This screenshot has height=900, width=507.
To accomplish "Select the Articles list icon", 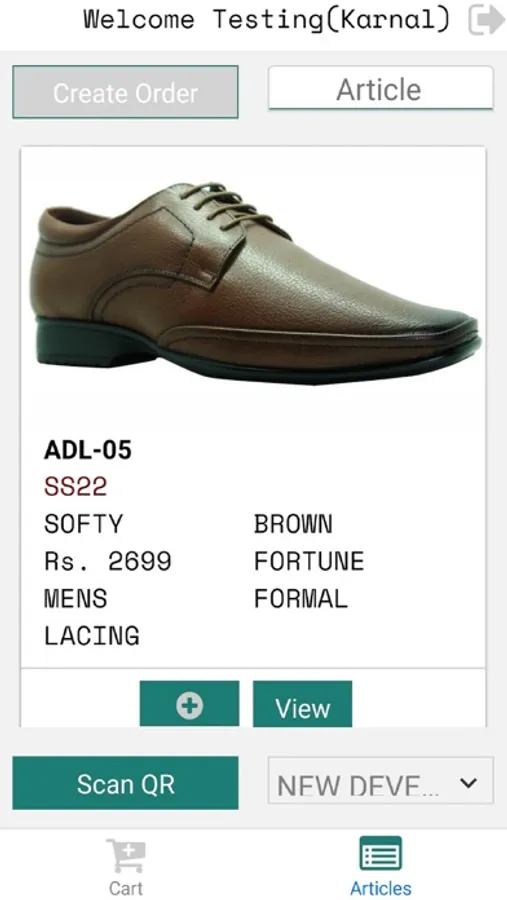I will pos(381,854).
